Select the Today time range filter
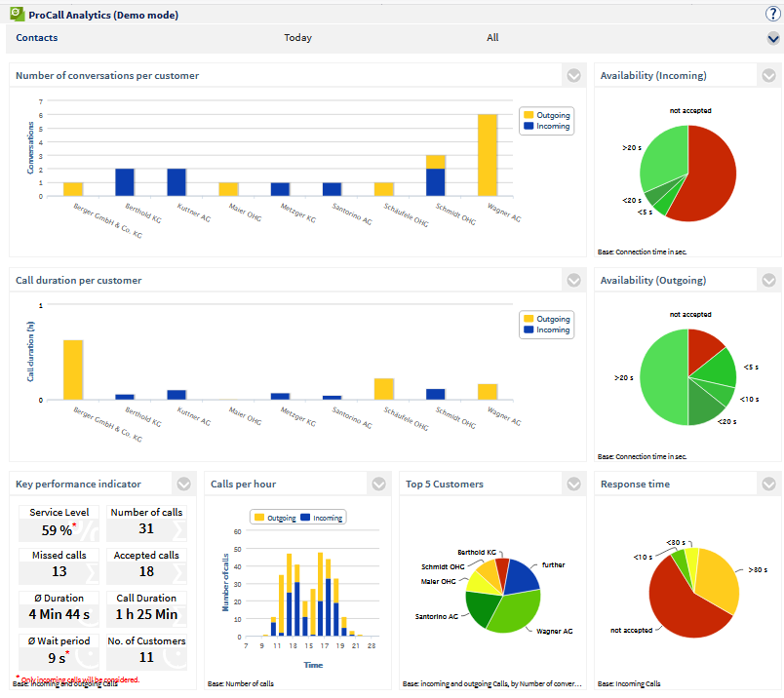The height and width of the screenshot is (698, 784). pyautogui.click(x=298, y=37)
